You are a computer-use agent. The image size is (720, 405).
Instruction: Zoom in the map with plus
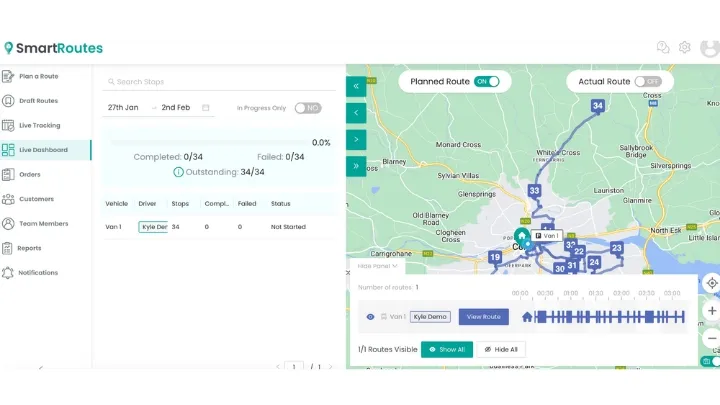pos(712,311)
